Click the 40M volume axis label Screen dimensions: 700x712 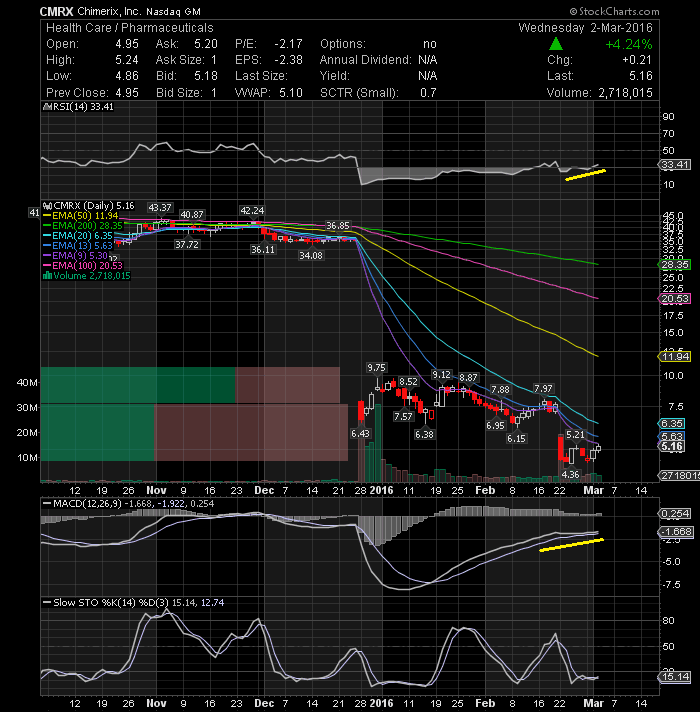[x=27, y=383]
